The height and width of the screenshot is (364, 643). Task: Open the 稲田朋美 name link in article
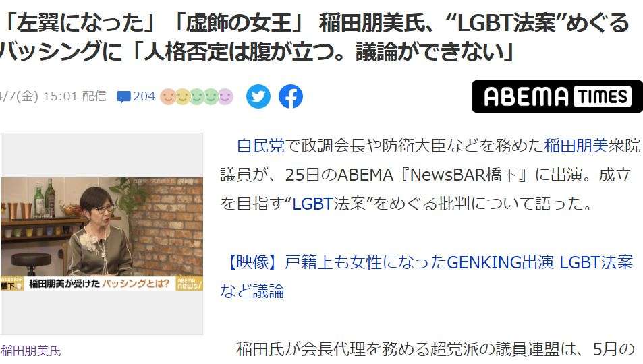click(x=576, y=146)
